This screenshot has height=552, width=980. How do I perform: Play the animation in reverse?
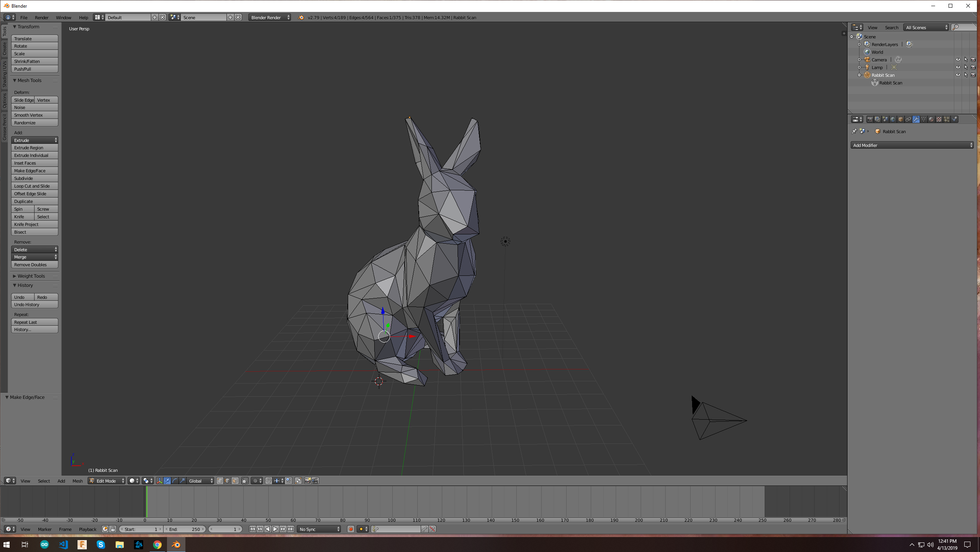pyautogui.click(x=268, y=529)
